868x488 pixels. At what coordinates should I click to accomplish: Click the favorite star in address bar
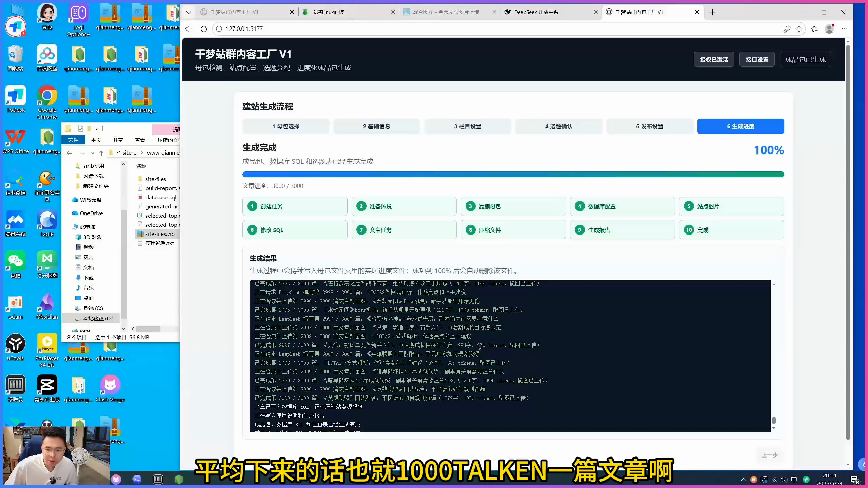(x=799, y=29)
